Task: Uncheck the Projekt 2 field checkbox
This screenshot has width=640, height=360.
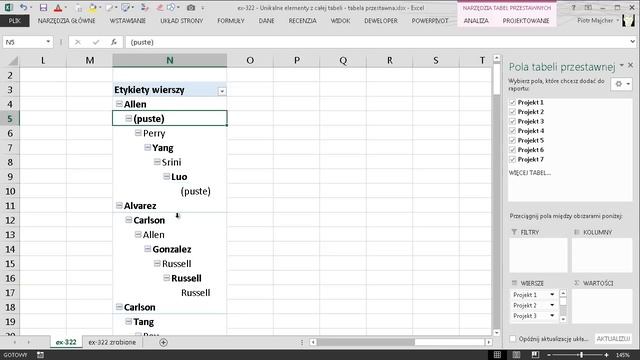Action: 513,112
